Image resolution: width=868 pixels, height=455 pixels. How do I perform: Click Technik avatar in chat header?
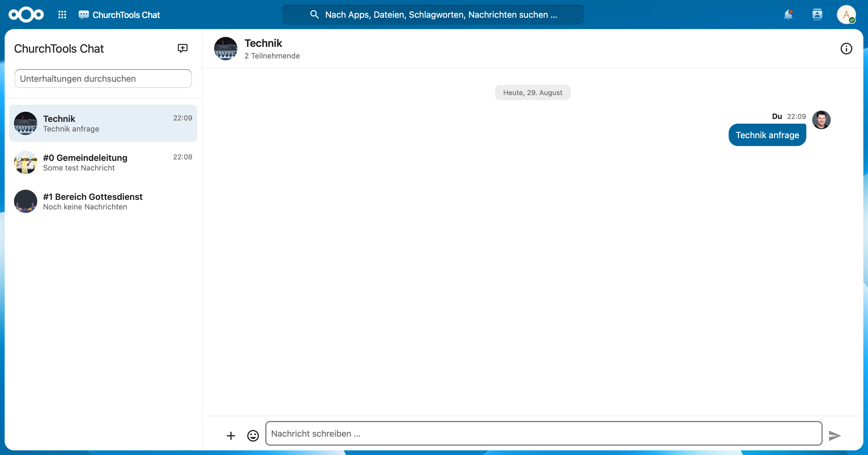click(226, 49)
